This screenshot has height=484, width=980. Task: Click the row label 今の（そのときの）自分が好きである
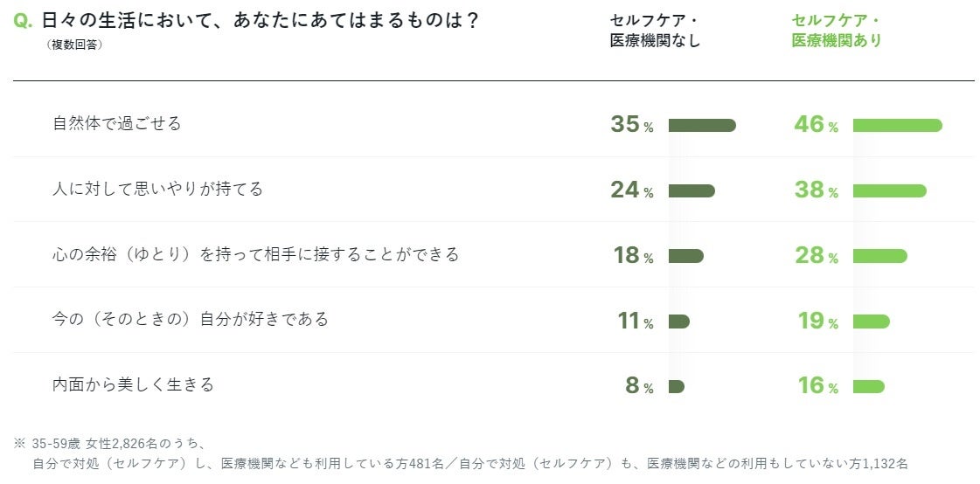(x=191, y=320)
